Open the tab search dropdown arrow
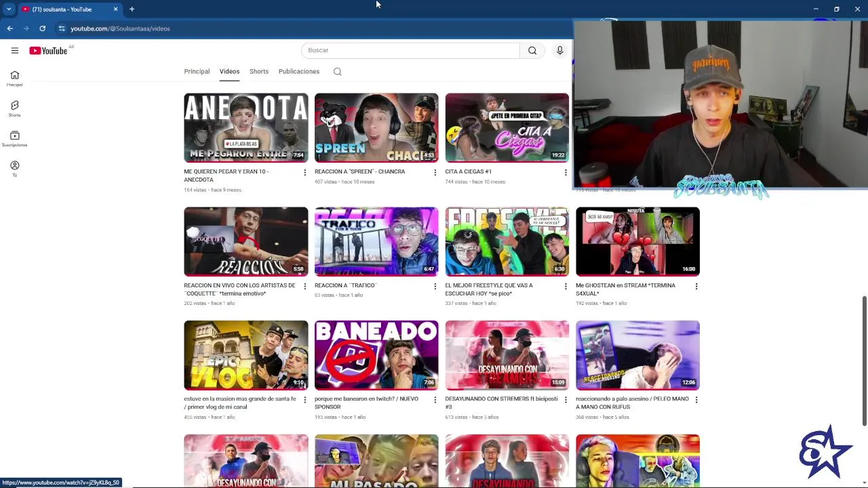The height and width of the screenshot is (488, 868). pos(9,9)
